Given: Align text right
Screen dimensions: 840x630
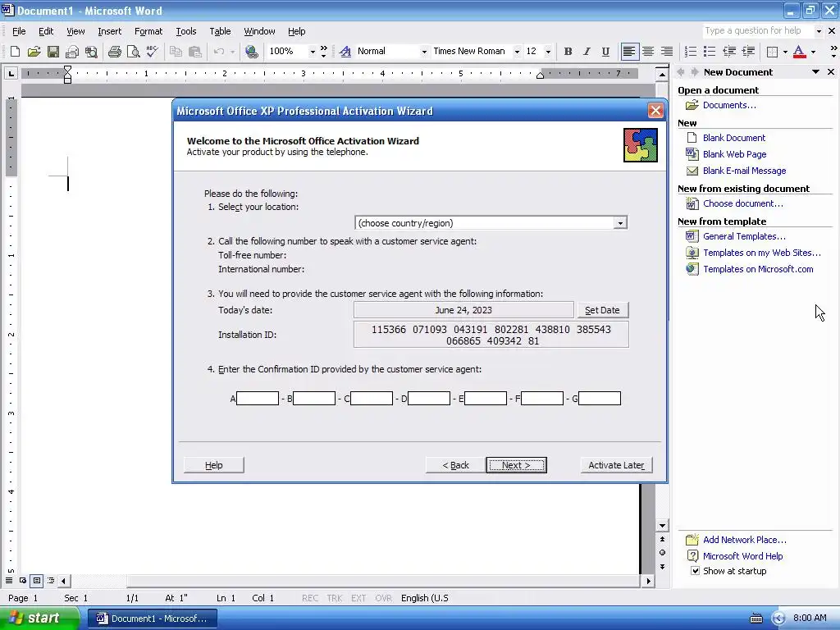Looking at the screenshot, I should tap(666, 52).
